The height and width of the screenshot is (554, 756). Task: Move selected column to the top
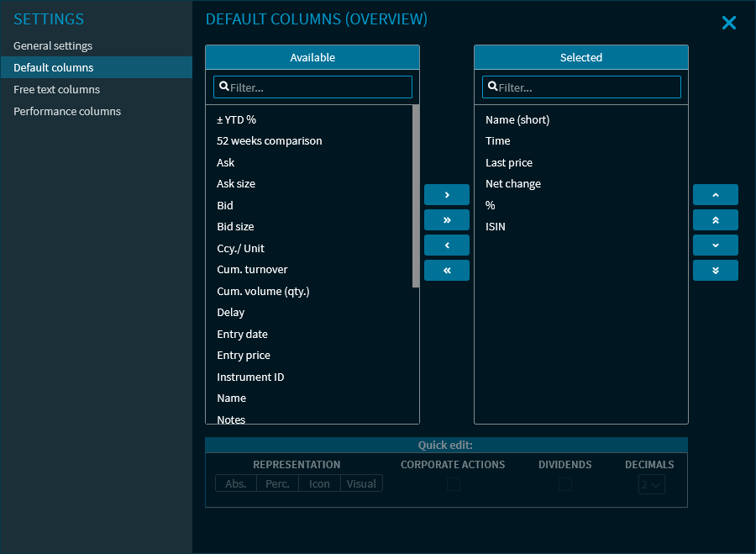715,220
